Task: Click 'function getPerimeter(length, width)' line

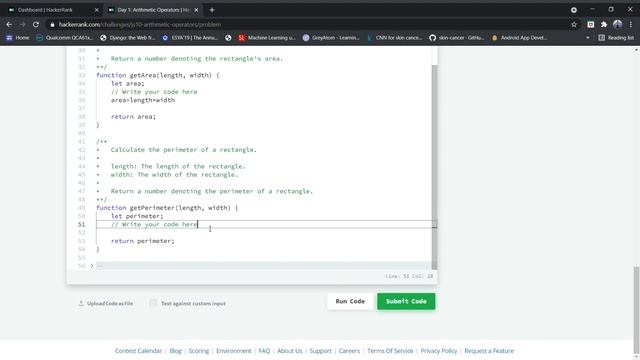Action: click(x=167, y=208)
